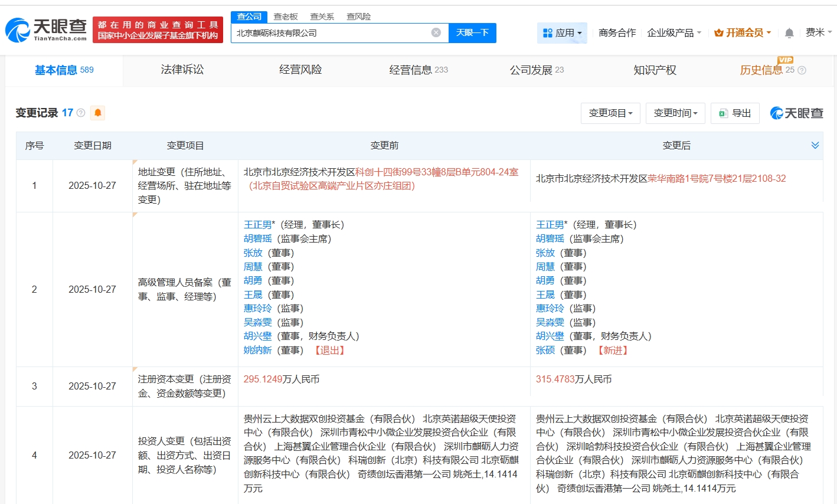This screenshot has height=504, width=837.
Task: Open notifications via the bell icon top-right
Action: tap(789, 33)
